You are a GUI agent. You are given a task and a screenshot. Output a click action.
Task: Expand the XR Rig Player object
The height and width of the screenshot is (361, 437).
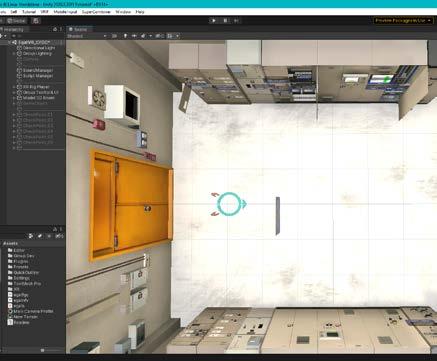pos(14,87)
